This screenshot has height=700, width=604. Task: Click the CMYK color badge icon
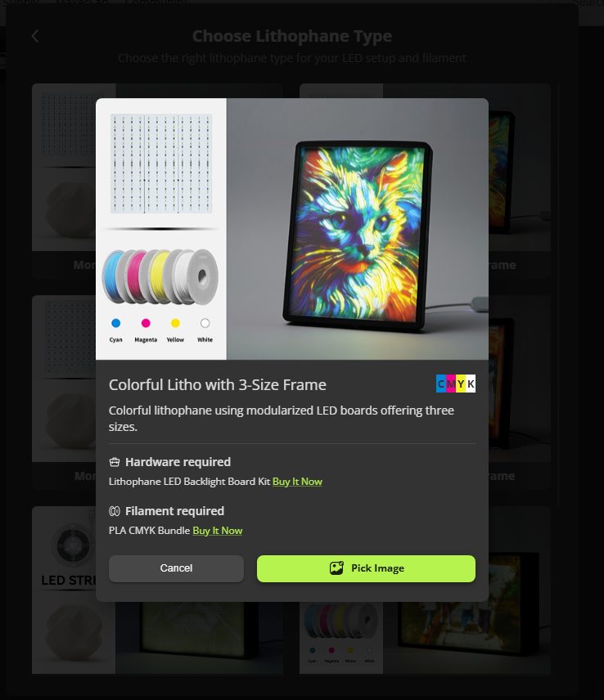point(456,384)
